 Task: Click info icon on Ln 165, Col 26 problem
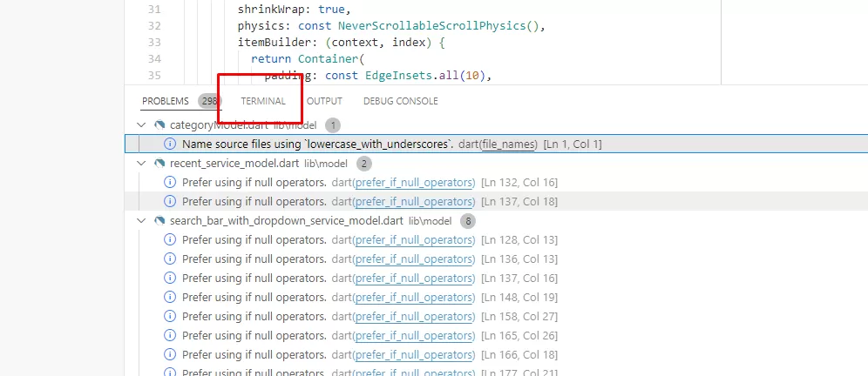coord(170,336)
